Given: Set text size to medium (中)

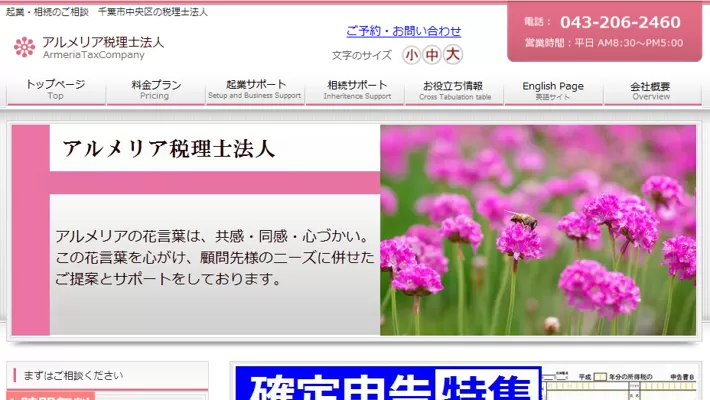Looking at the screenshot, I should click(x=431, y=55).
